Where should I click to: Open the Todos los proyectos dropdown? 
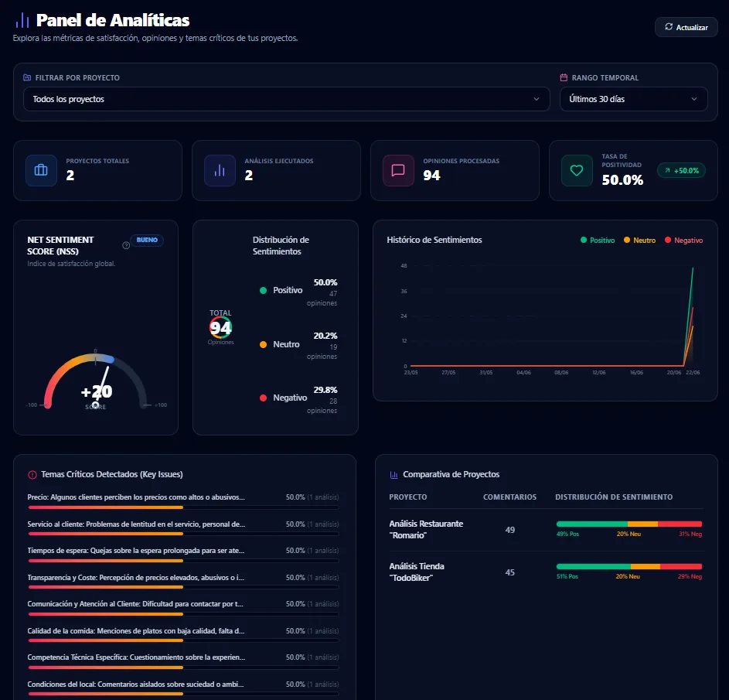tap(286, 99)
